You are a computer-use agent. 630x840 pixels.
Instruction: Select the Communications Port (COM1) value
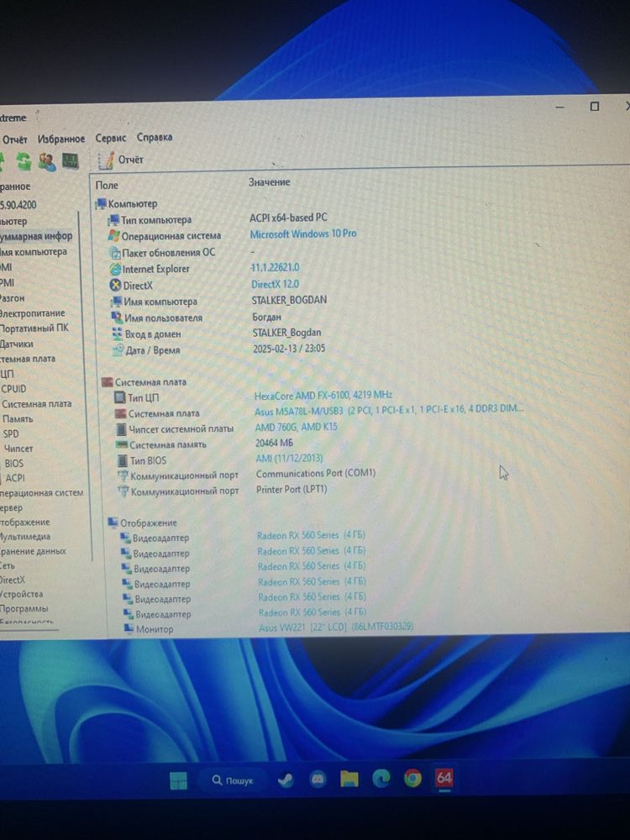point(316,474)
